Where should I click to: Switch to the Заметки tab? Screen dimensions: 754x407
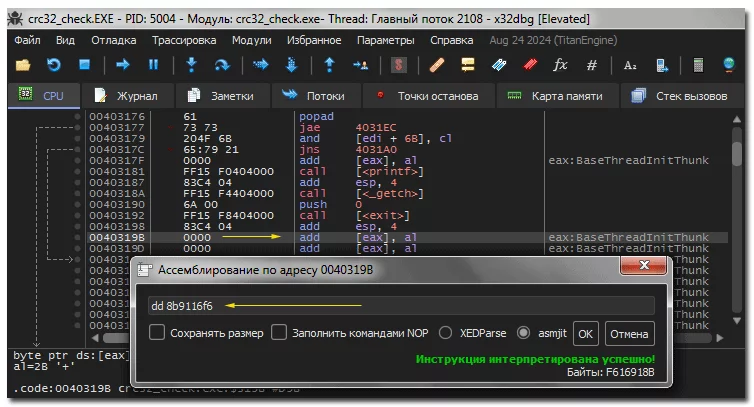[x=222, y=96]
